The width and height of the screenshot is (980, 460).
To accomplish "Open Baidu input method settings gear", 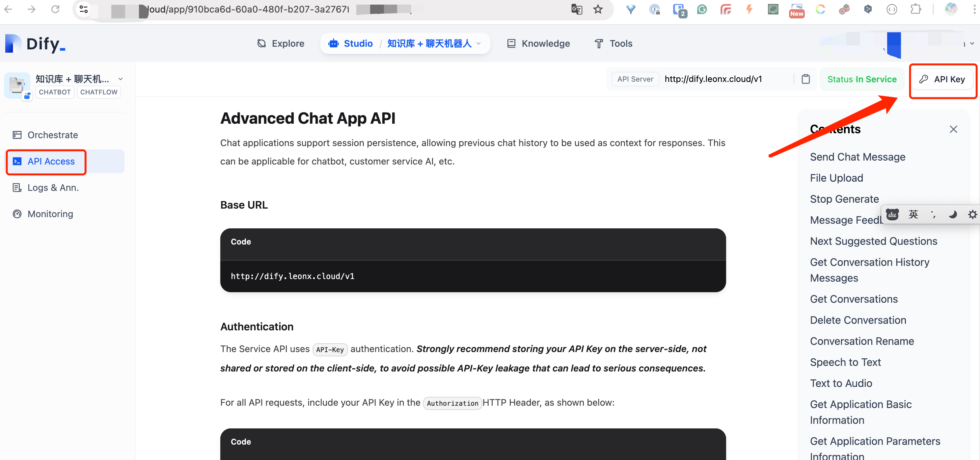I will (x=972, y=215).
